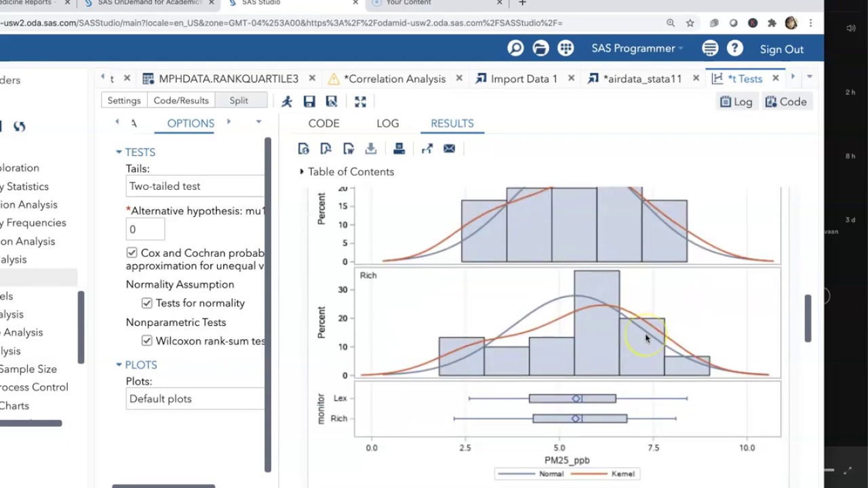Screen dimensions: 868x488
Task: Open the Chrome extensions puzzle icon
Action: [772, 22]
